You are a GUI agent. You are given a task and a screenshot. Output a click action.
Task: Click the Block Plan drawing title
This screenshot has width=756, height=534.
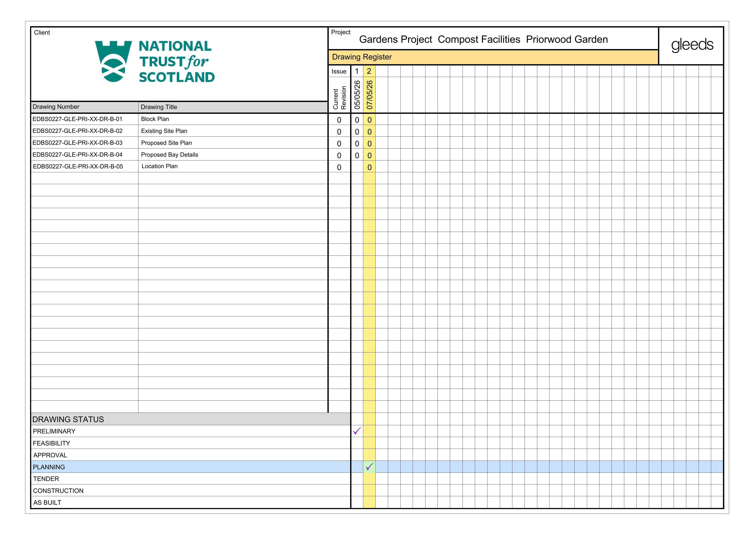tap(155, 119)
